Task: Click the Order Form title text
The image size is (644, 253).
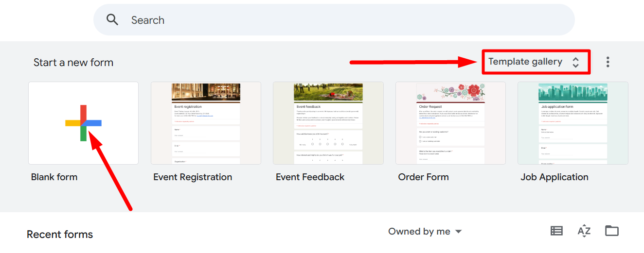Action: point(423,177)
